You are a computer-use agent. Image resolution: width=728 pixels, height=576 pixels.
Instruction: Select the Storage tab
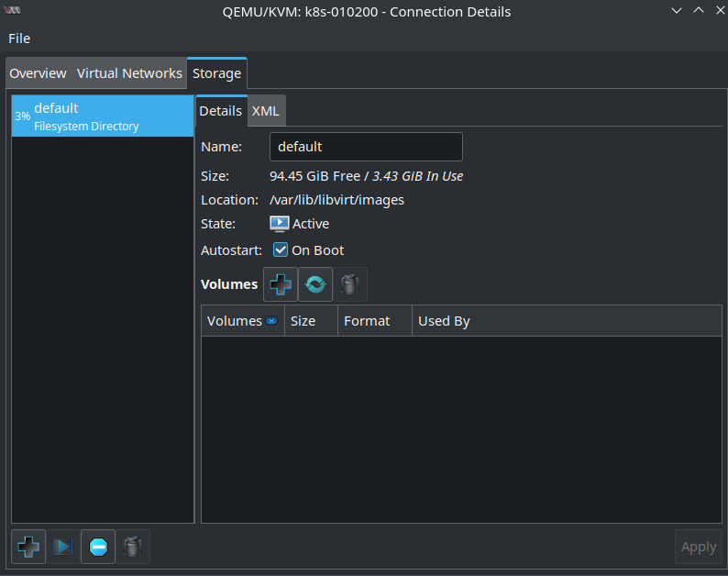point(216,73)
